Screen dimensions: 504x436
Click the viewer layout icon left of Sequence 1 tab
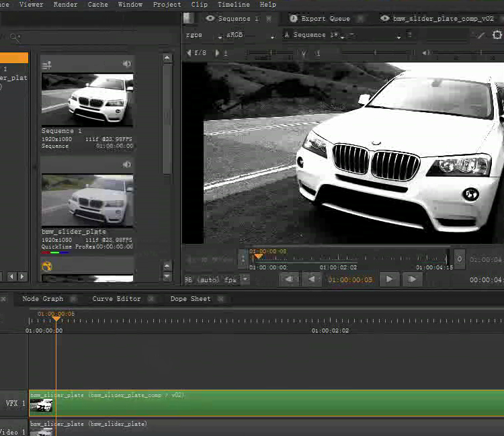(189, 18)
